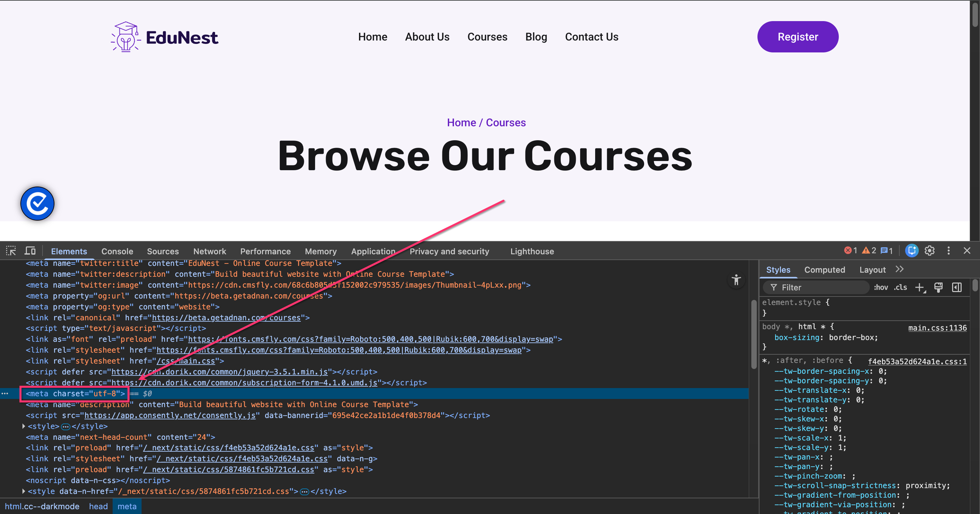The image size is (980, 514).
Task: Toggle the .cls class editor
Action: 900,288
